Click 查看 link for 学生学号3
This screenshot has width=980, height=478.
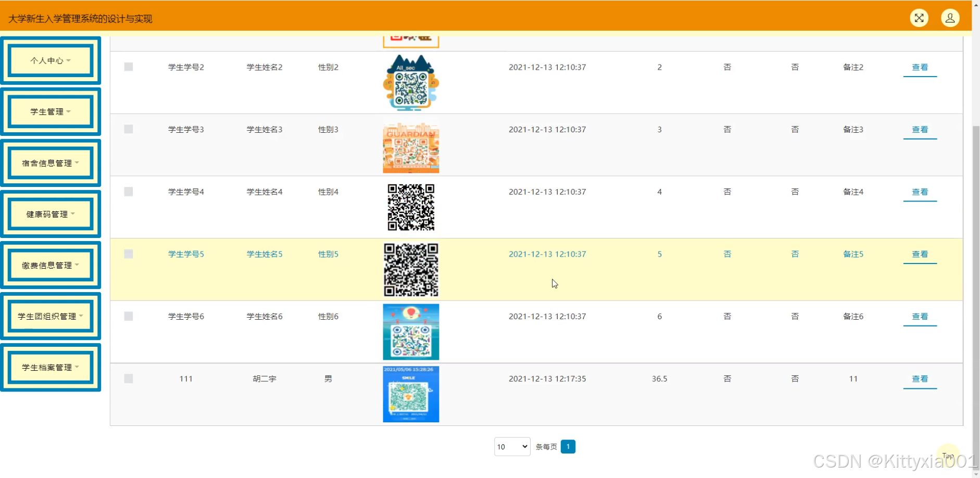click(920, 130)
